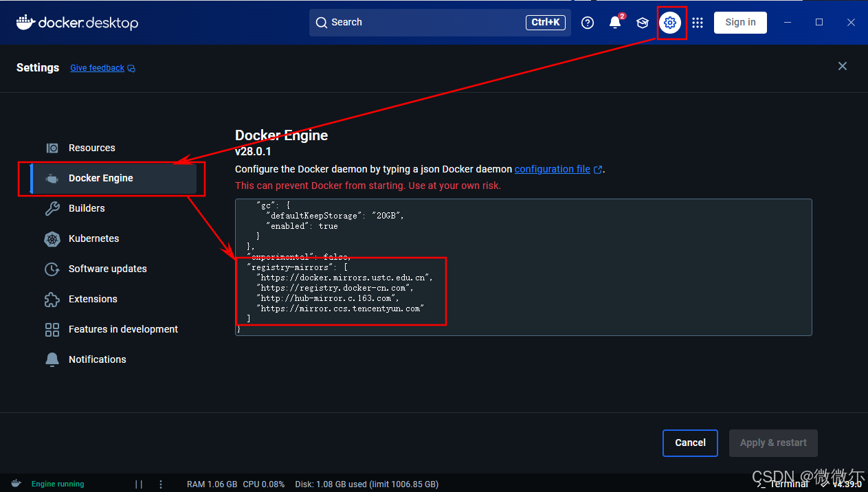Click the Disk 1.08 GB used indicator
Viewport: 868px width, 492px height.
tap(366, 484)
